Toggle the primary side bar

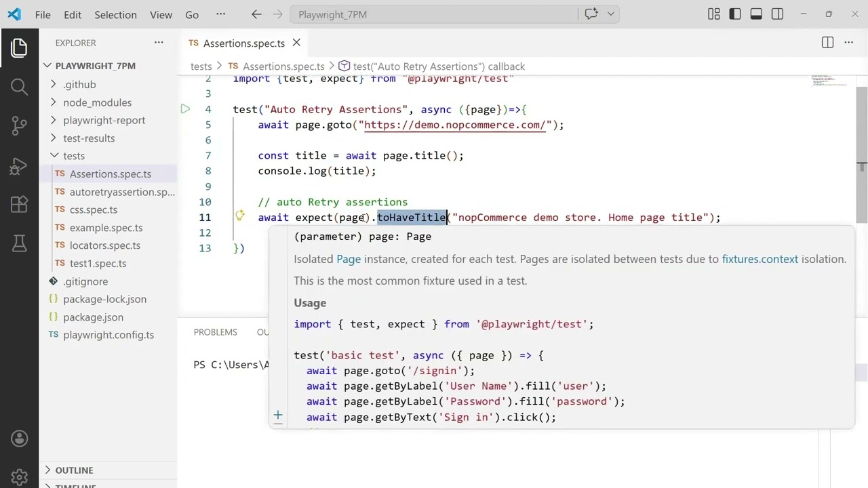[x=735, y=14]
